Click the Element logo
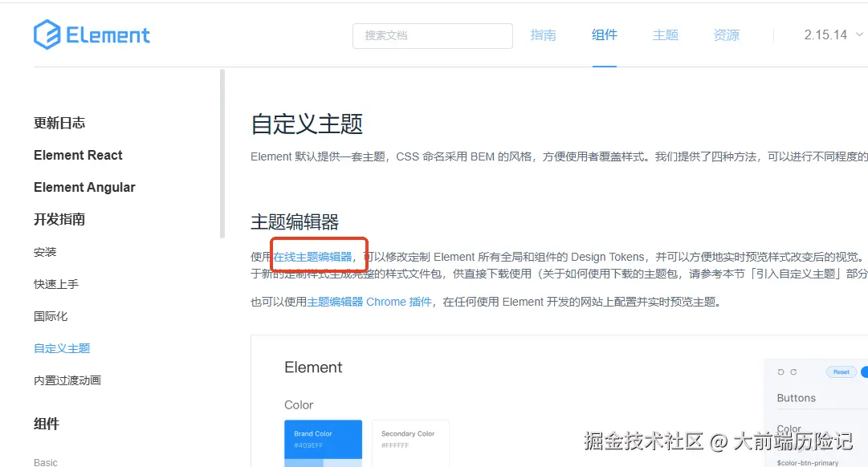This screenshot has width=868, height=467. (x=92, y=35)
